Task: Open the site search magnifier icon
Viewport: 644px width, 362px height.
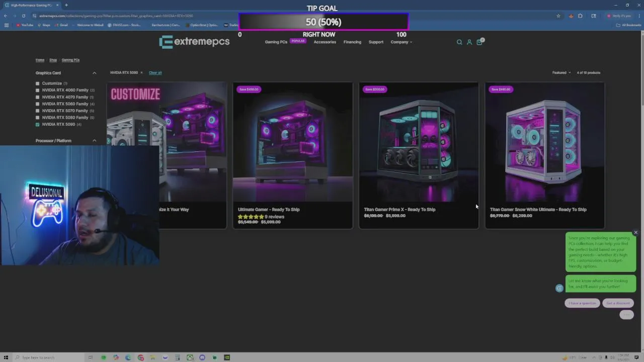Action: point(459,42)
